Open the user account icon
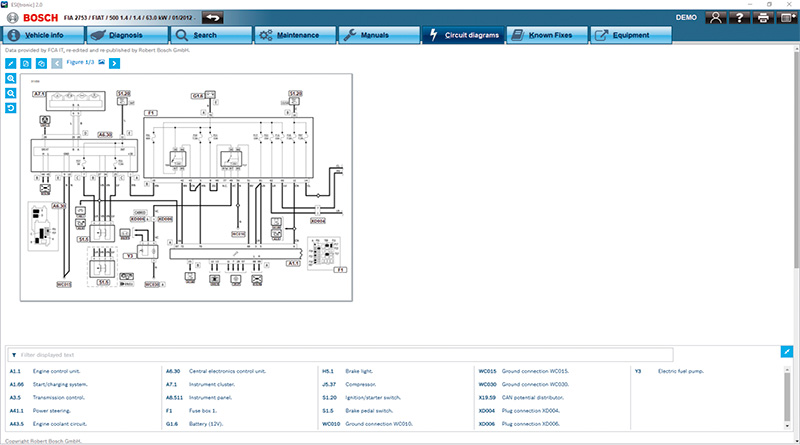The width and height of the screenshot is (800, 445). coord(716,18)
